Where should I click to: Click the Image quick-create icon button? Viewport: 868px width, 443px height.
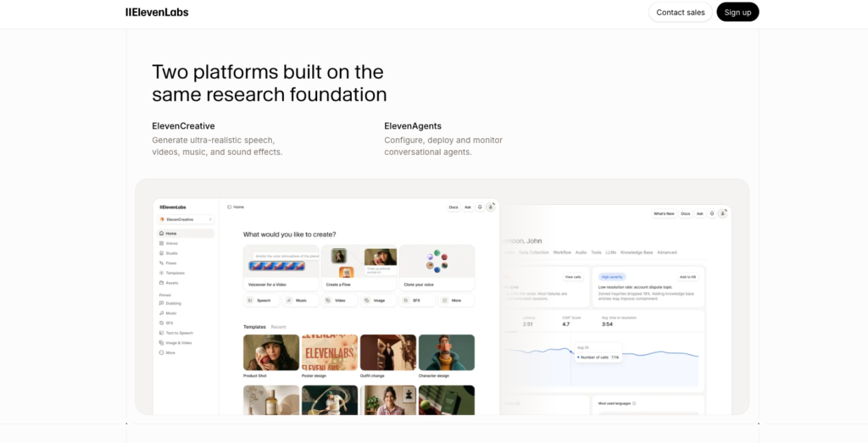coord(366,301)
